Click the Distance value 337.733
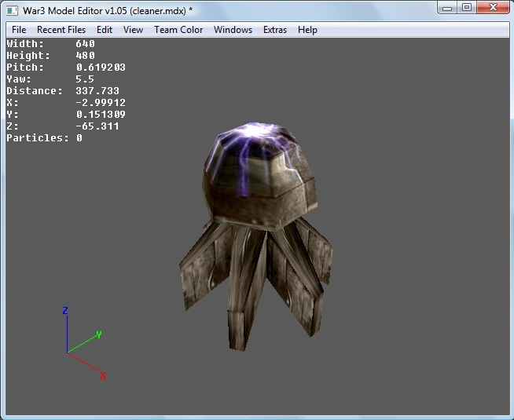The height and width of the screenshot is (420, 514). click(97, 91)
